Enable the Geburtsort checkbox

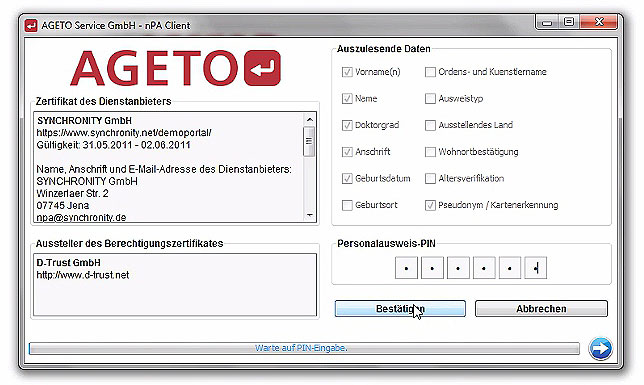pos(347,205)
